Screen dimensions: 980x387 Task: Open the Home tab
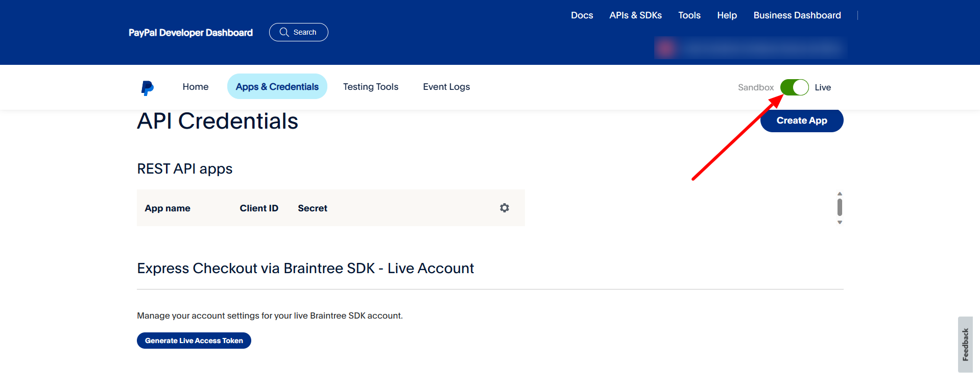196,87
